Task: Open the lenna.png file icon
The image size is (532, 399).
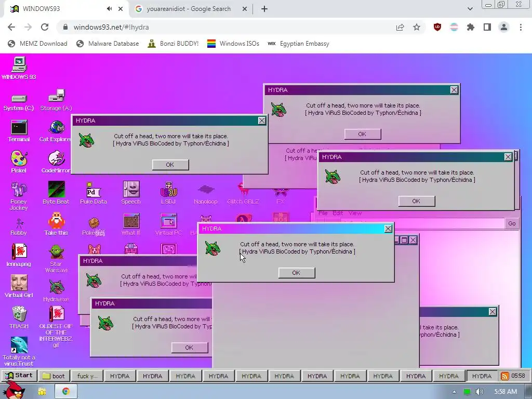Action: pos(19,255)
